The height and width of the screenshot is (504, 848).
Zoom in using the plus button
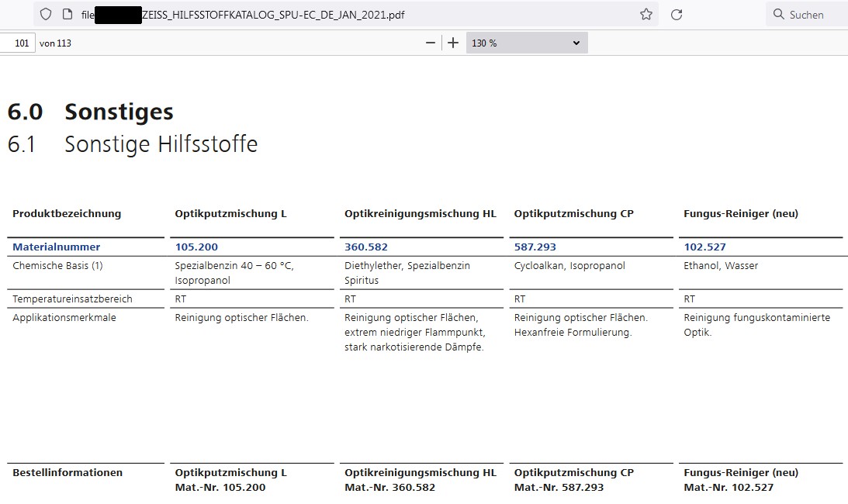point(453,43)
